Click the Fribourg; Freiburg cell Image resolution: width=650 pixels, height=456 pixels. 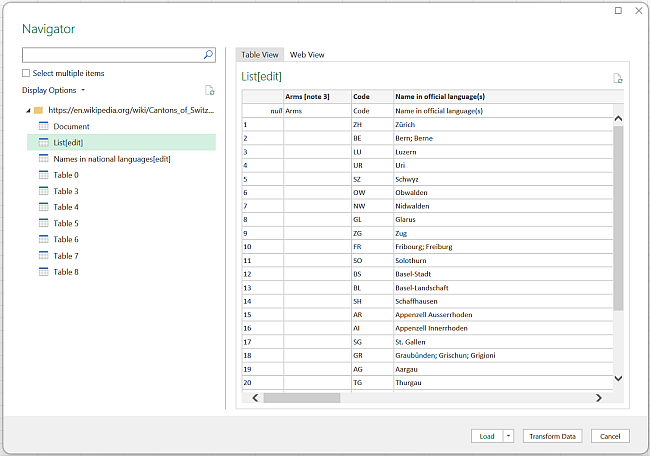point(503,247)
